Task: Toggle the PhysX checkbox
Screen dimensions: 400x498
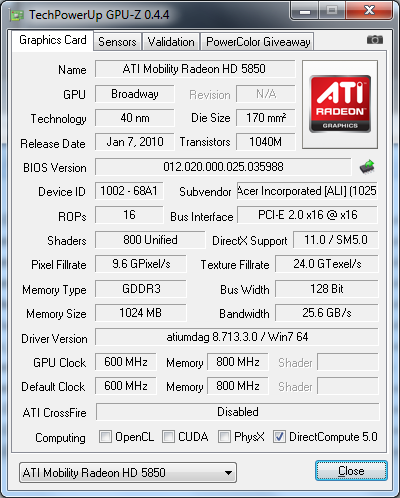Action: 224,436
